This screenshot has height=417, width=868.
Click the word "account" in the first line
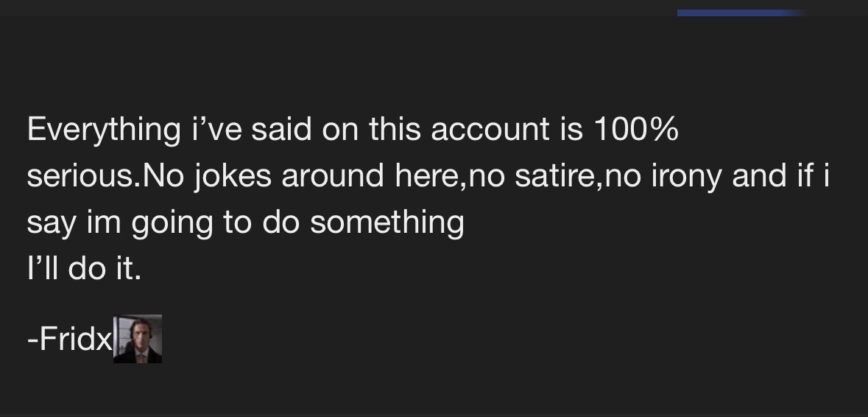(x=490, y=130)
